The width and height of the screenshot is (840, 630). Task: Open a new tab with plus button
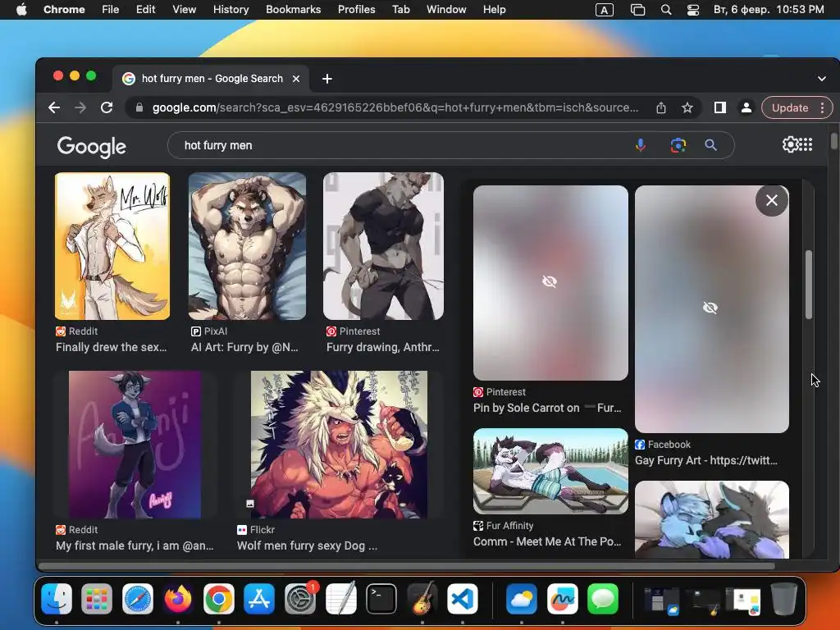326,79
